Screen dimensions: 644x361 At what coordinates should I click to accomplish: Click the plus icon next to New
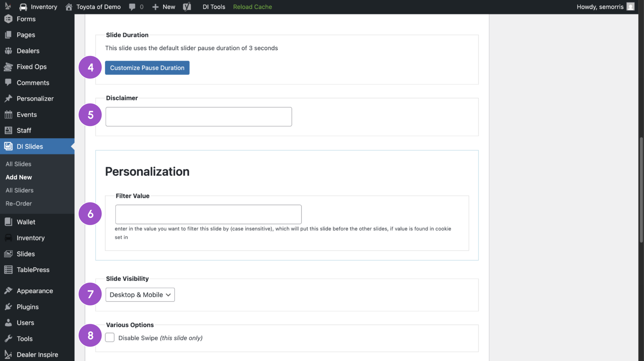[x=155, y=7]
